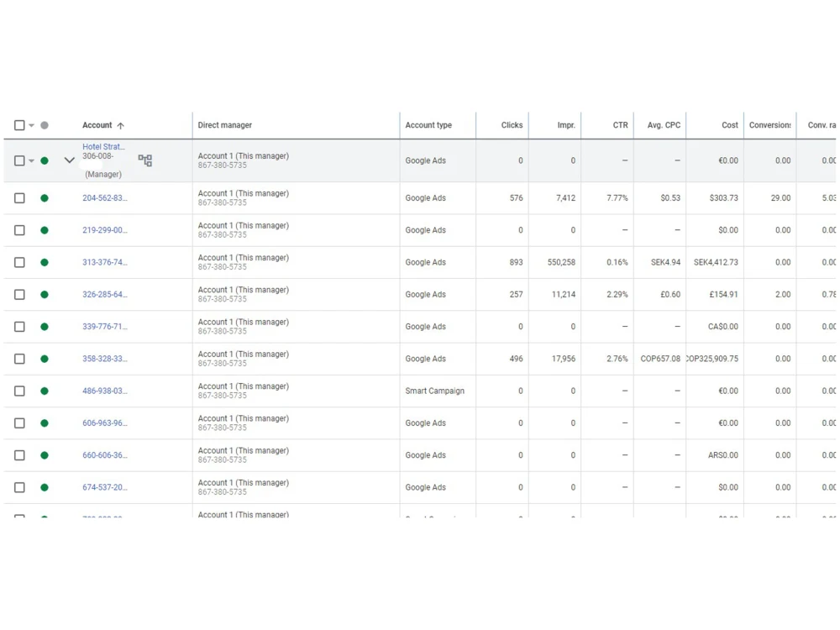Open account link 326-285-64
The width and height of the screenshot is (840, 630).
click(x=105, y=295)
